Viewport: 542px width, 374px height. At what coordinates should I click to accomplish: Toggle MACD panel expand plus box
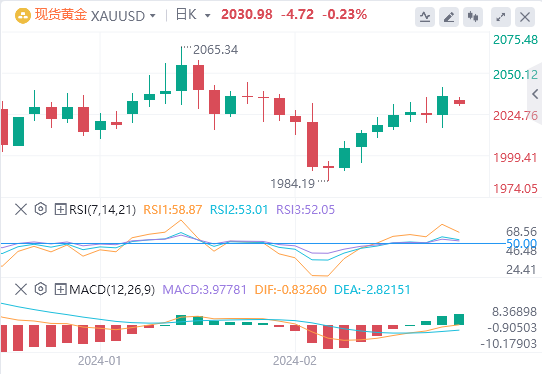pyautogui.click(x=60, y=289)
